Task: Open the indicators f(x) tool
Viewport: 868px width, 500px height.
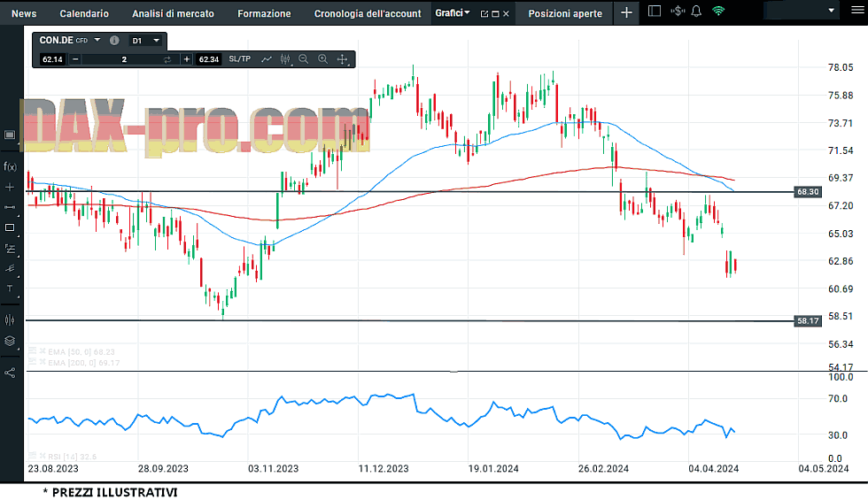Action: click(x=10, y=166)
